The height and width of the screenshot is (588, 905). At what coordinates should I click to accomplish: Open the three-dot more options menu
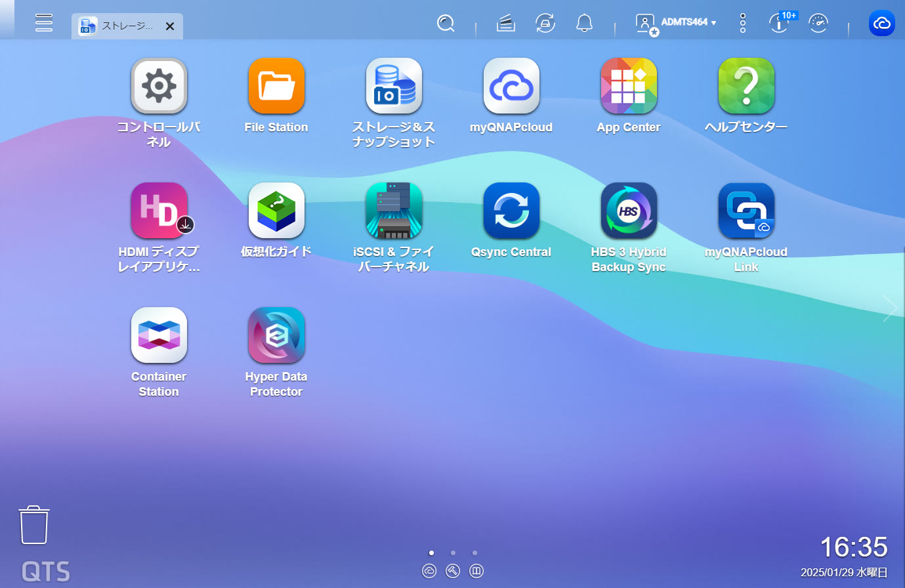[743, 23]
